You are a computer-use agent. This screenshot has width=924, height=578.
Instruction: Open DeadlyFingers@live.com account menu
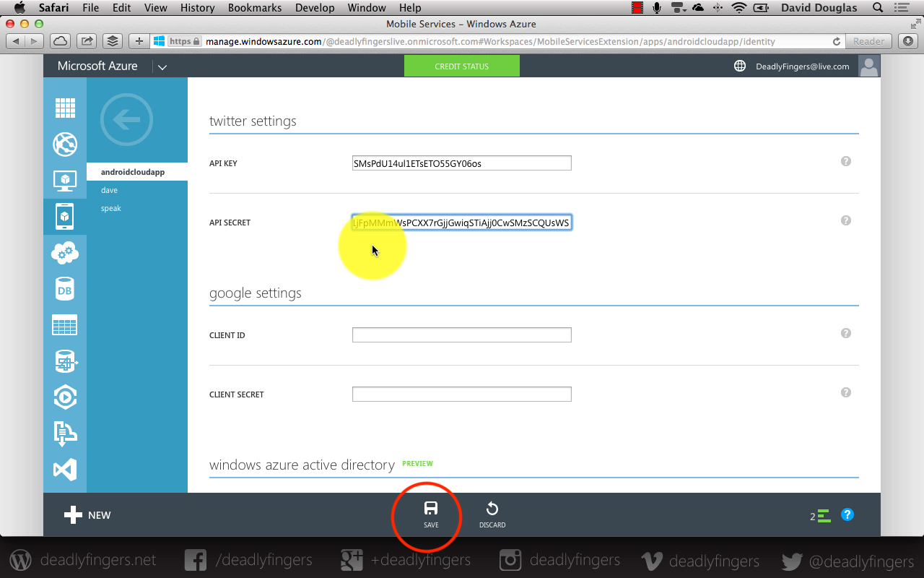click(x=802, y=66)
